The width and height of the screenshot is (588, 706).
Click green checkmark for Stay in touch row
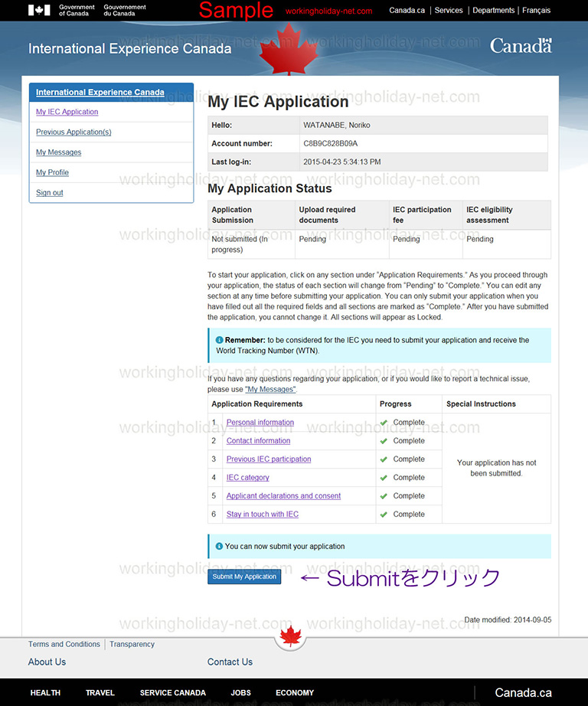[384, 515]
